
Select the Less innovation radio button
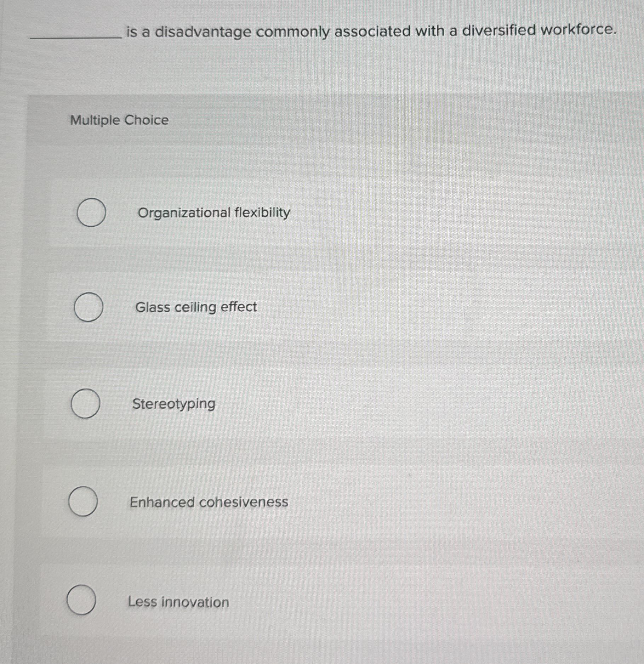tap(81, 600)
